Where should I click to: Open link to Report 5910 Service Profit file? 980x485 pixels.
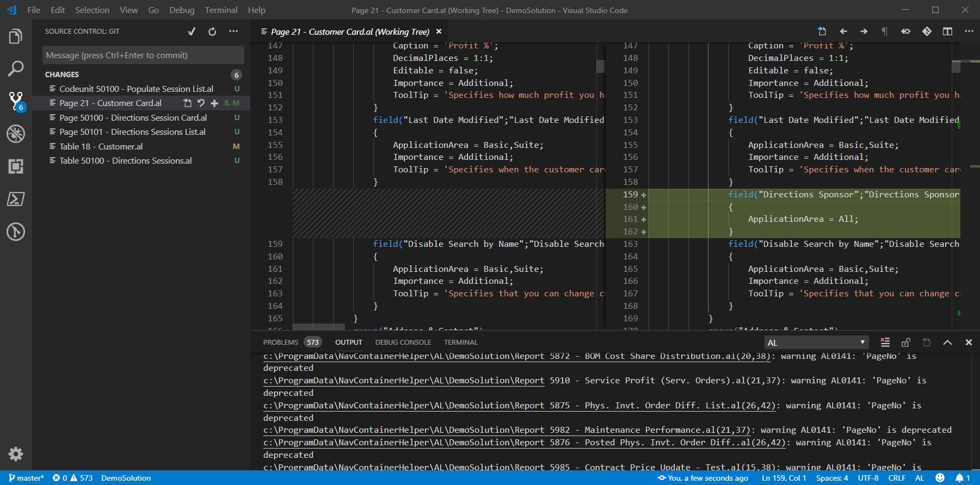click(404, 381)
